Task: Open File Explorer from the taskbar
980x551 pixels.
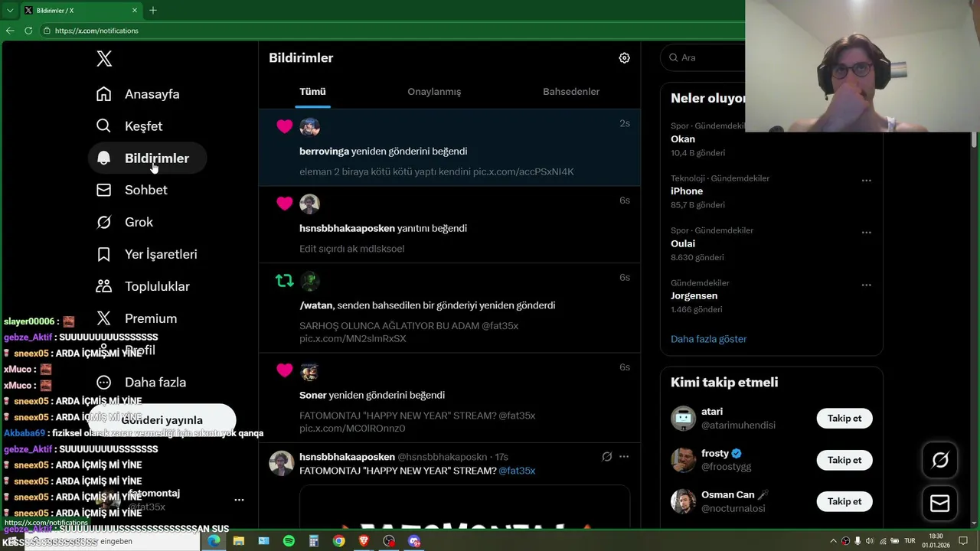Action: click(239, 541)
